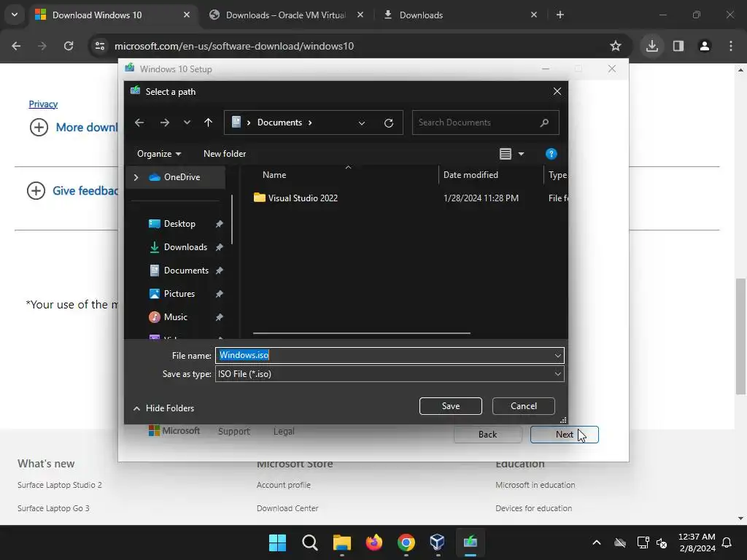Open File Explorer from taskbar
This screenshot has width=747, height=560.
341,542
